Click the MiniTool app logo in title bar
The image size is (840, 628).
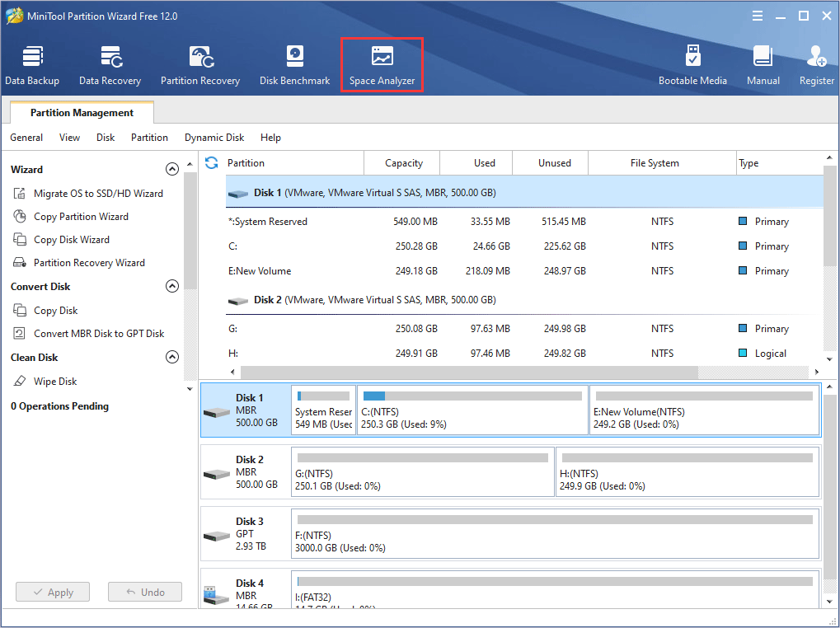point(15,16)
